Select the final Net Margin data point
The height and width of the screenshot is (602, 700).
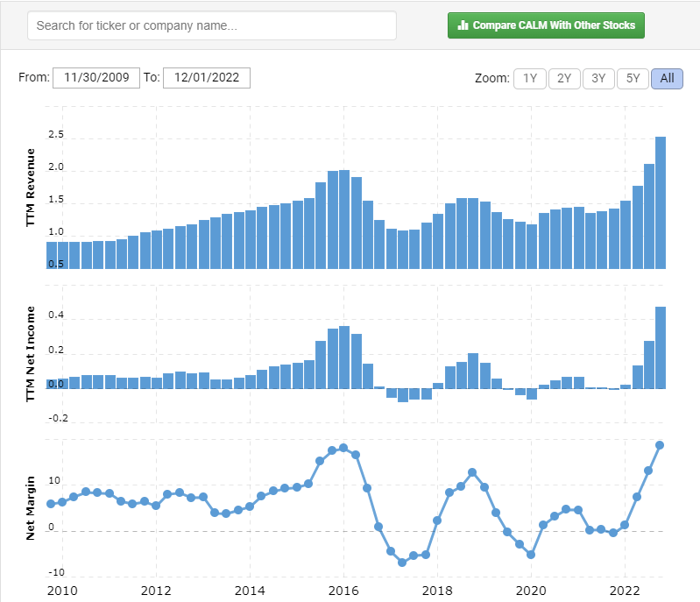660,445
